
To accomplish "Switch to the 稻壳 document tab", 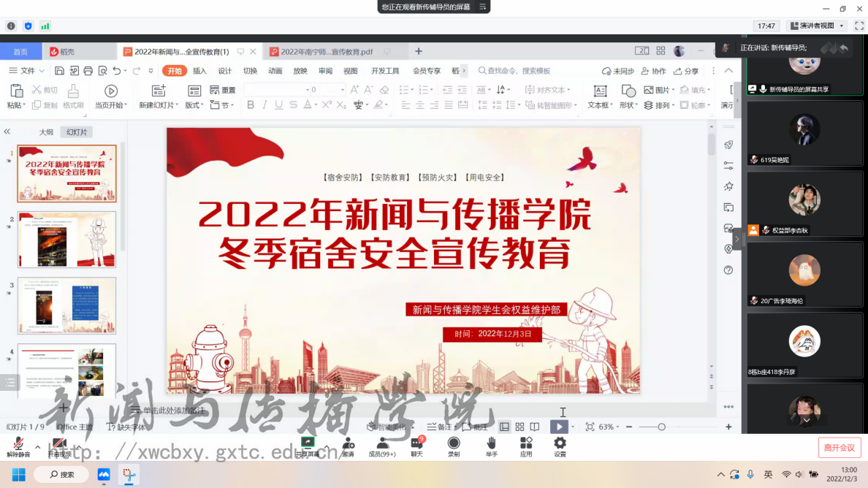I will (x=79, y=51).
